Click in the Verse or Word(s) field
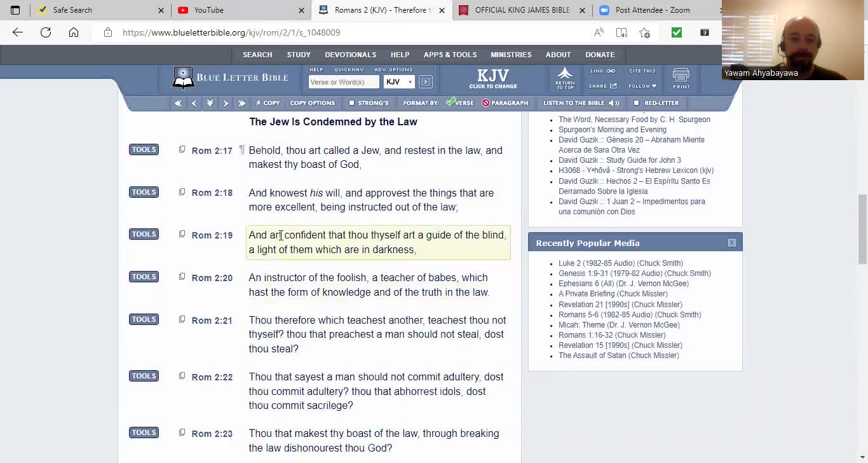The width and height of the screenshot is (868, 463). 344,81
